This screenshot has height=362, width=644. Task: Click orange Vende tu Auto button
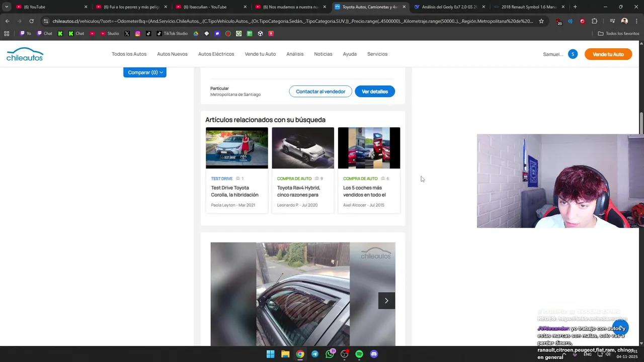click(x=608, y=54)
